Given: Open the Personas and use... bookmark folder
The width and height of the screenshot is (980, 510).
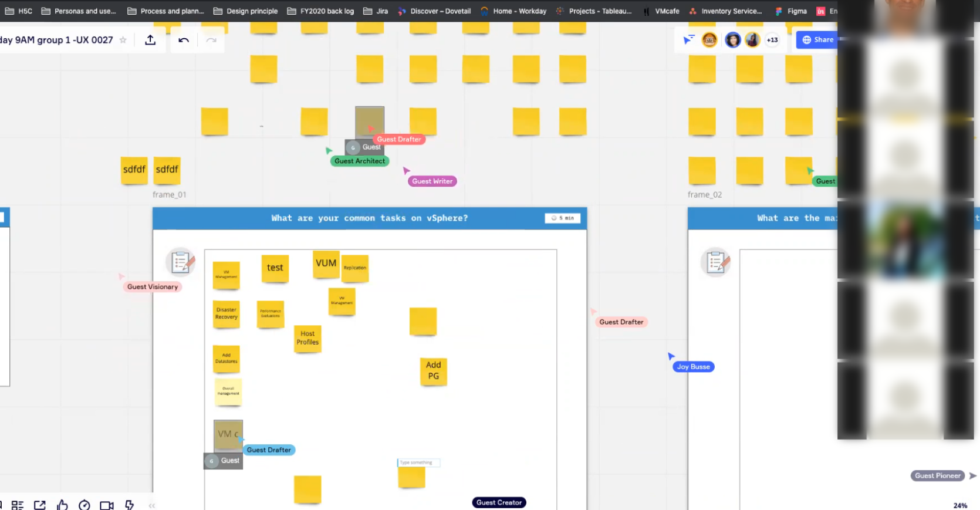Looking at the screenshot, I should coord(79,11).
